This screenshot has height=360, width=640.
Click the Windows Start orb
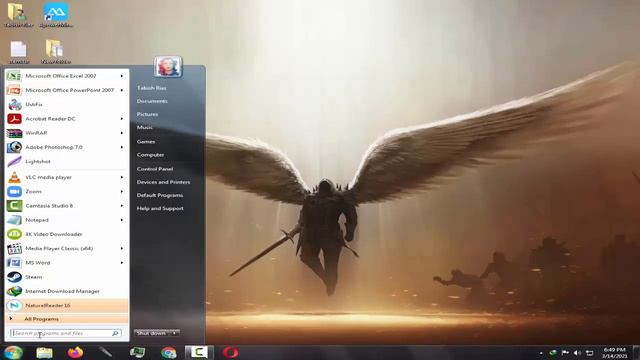click(13, 352)
